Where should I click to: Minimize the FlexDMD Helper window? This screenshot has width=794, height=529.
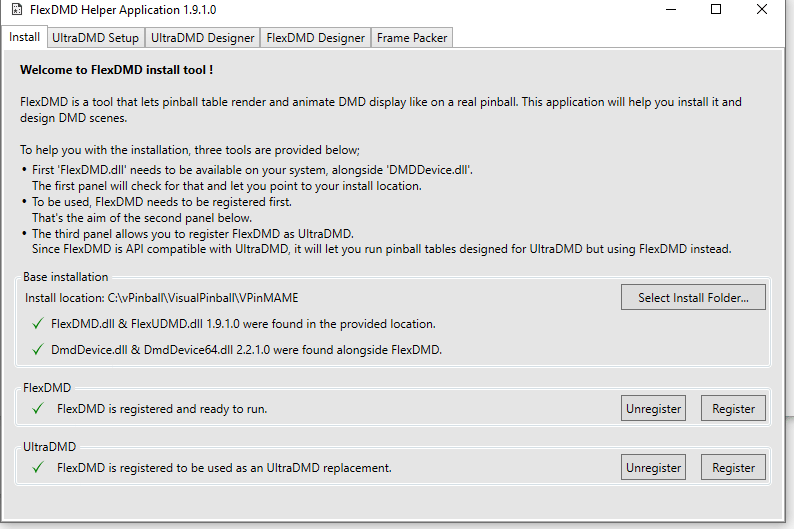point(667,10)
